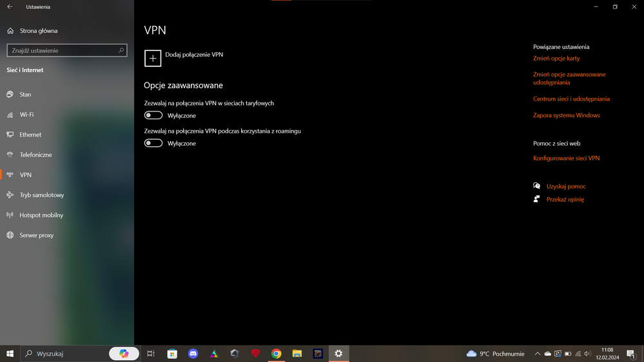This screenshot has height=362, width=644.
Task: Open the Windows Start menu
Action: [x=10, y=354]
